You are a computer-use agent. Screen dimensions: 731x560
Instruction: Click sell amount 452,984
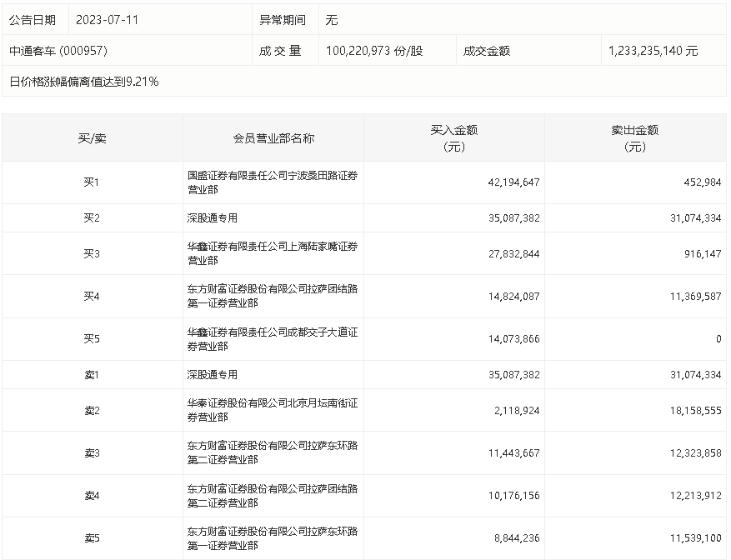click(702, 182)
